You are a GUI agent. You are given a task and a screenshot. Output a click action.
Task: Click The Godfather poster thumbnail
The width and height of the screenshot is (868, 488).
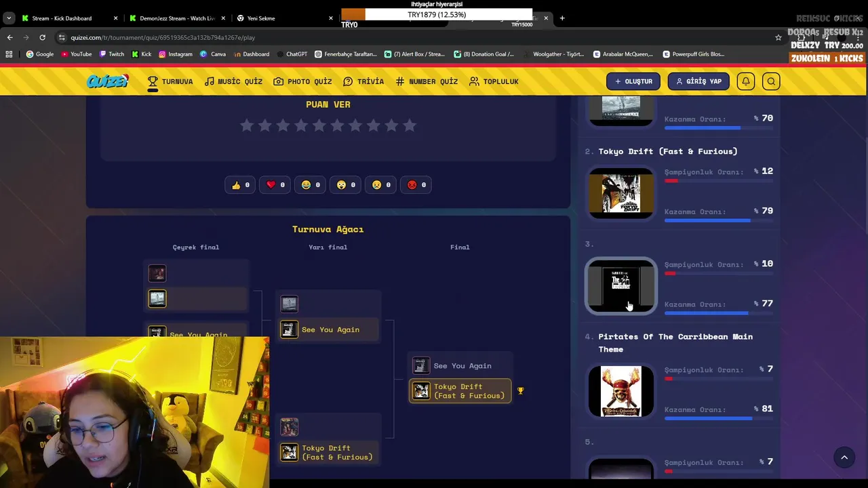[x=621, y=286]
